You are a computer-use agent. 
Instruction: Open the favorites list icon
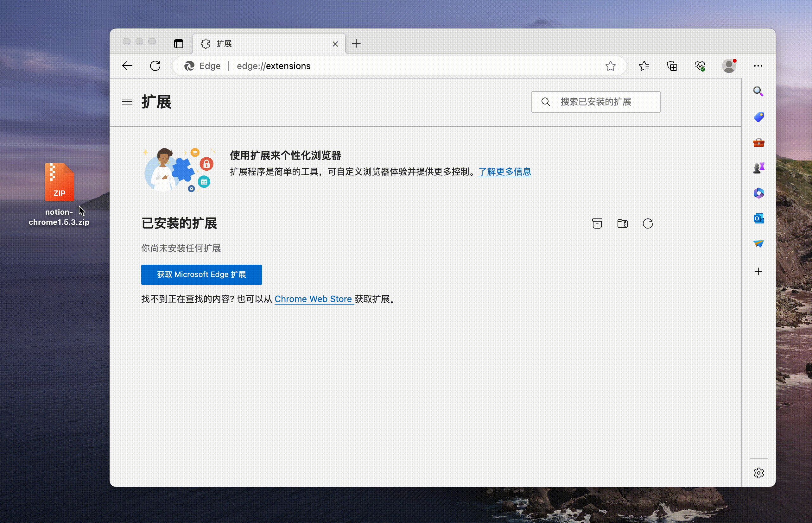[x=644, y=66]
